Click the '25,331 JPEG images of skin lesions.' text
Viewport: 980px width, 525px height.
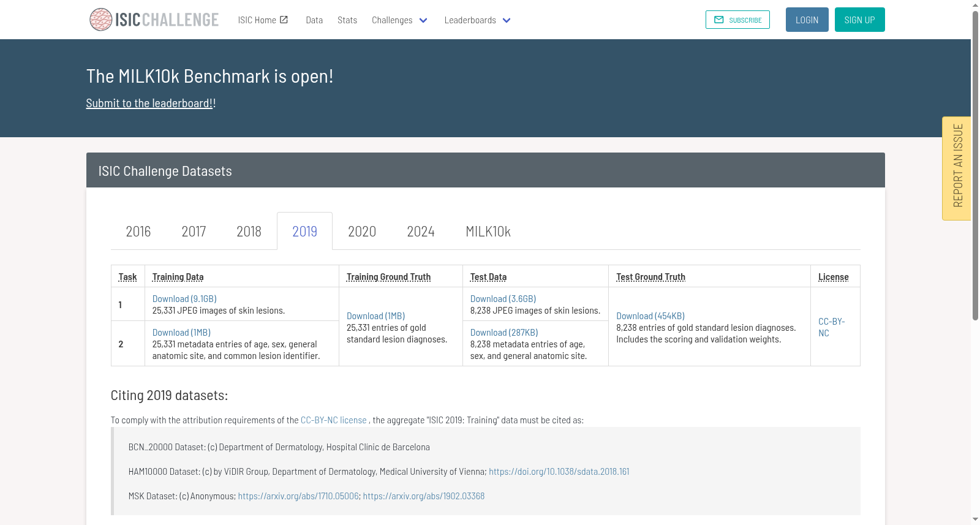click(x=219, y=311)
